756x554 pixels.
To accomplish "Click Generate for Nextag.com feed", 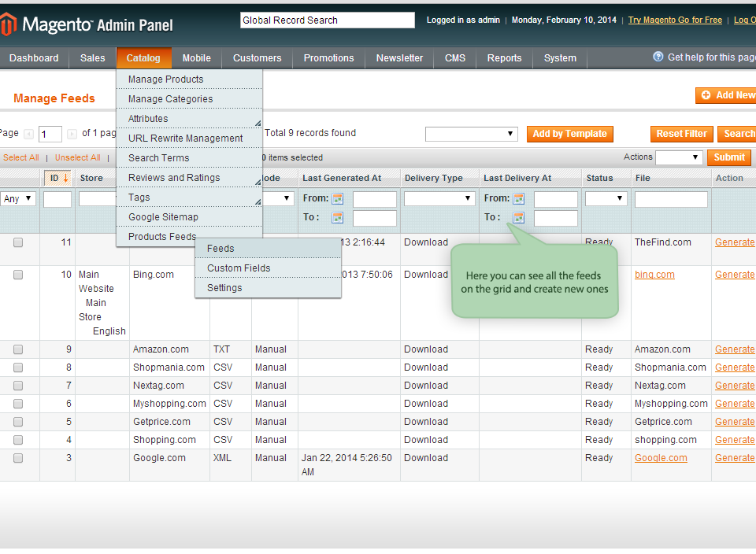I will click(x=735, y=386).
